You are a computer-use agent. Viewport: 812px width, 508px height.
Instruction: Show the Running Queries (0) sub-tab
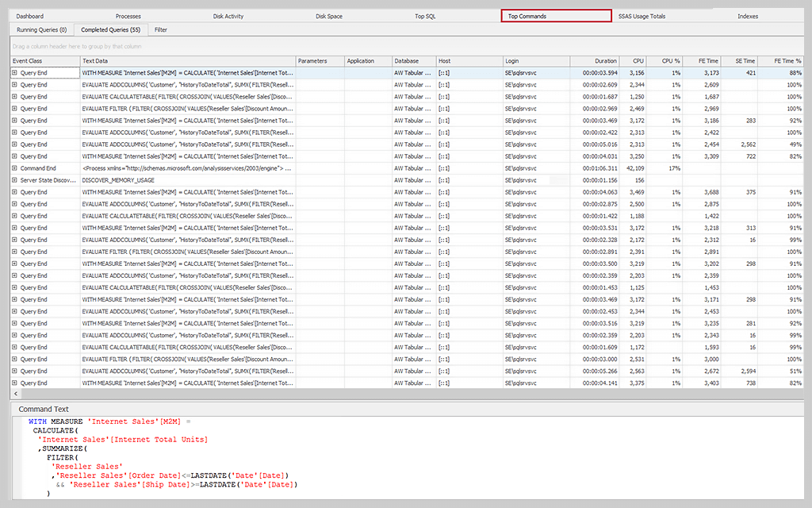click(x=41, y=29)
